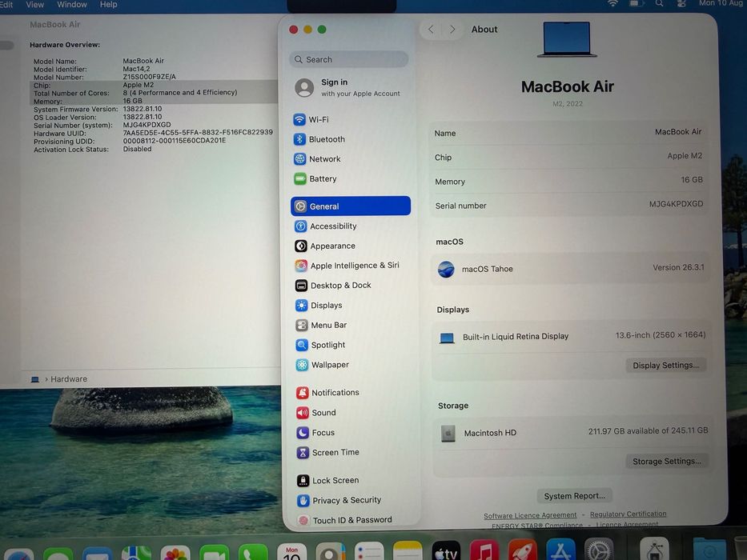Image resolution: width=747 pixels, height=560 pixels.
Task: Click Version 26.3.1 text
Action: point(678,268)
